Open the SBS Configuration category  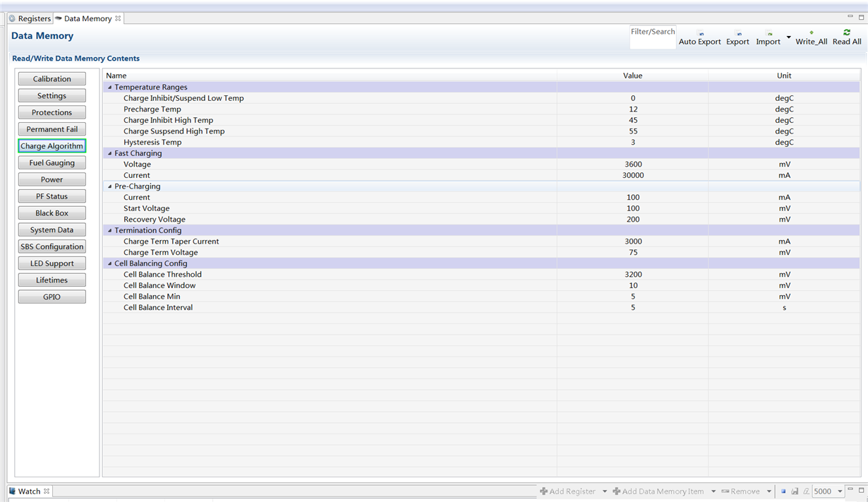[52, 246]
